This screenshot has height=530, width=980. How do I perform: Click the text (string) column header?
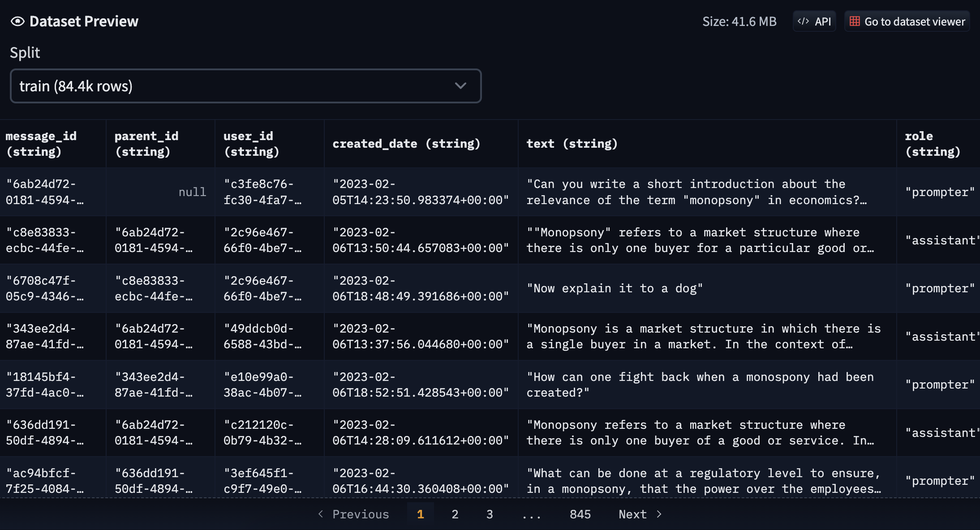coord(572,144)
